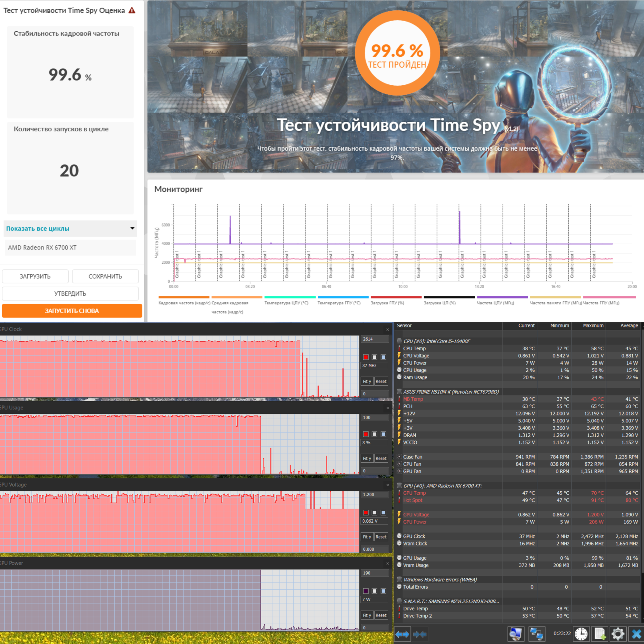Select the 'GPU Temp' sensor row
644x644 pixels.
[414, 493]
